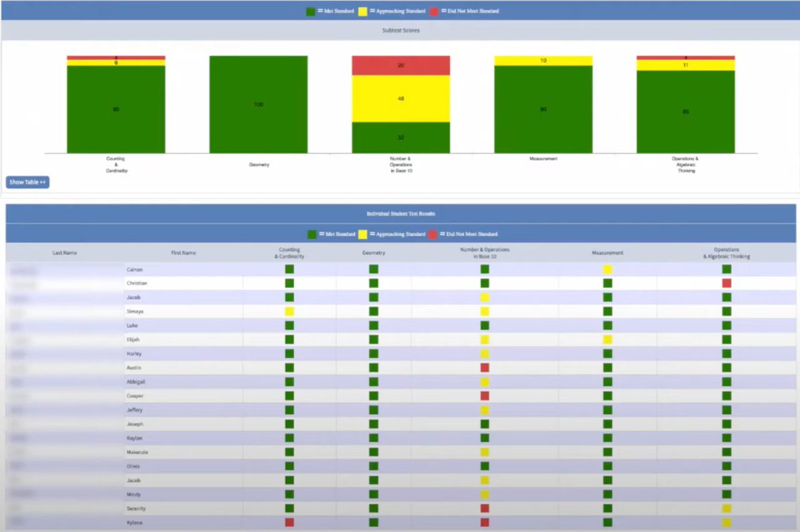
Task: Click Jeffery's yellow Number & Operations square
Action: pyautogui.click(x=485, y=410)
